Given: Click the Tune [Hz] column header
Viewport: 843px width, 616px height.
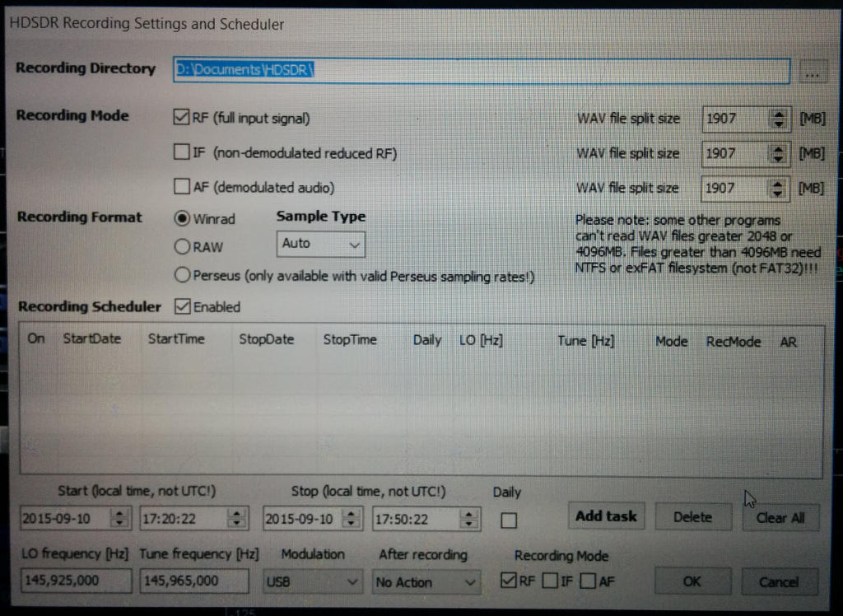Looking at the screenshot, I should [585, 341].
